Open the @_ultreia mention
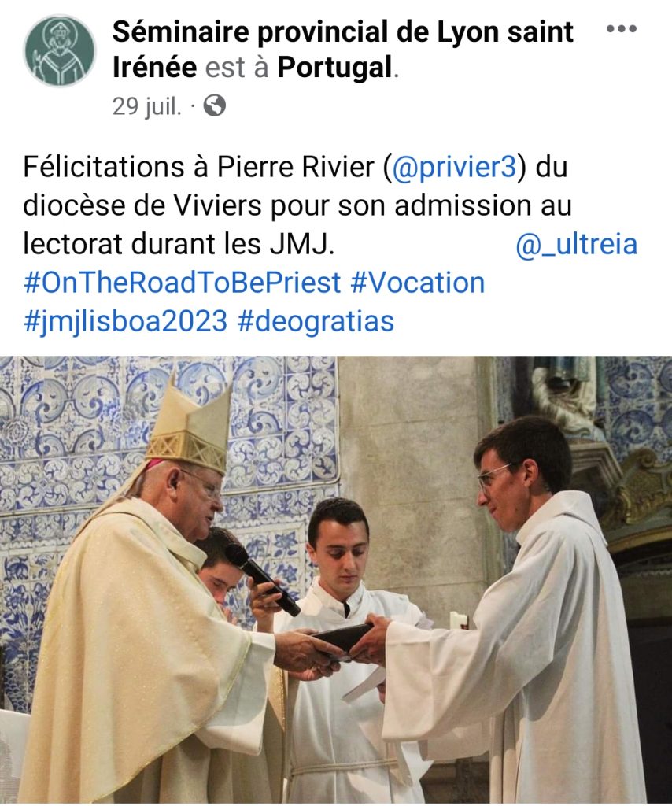672x806 pixels. [x=576, y=245]
